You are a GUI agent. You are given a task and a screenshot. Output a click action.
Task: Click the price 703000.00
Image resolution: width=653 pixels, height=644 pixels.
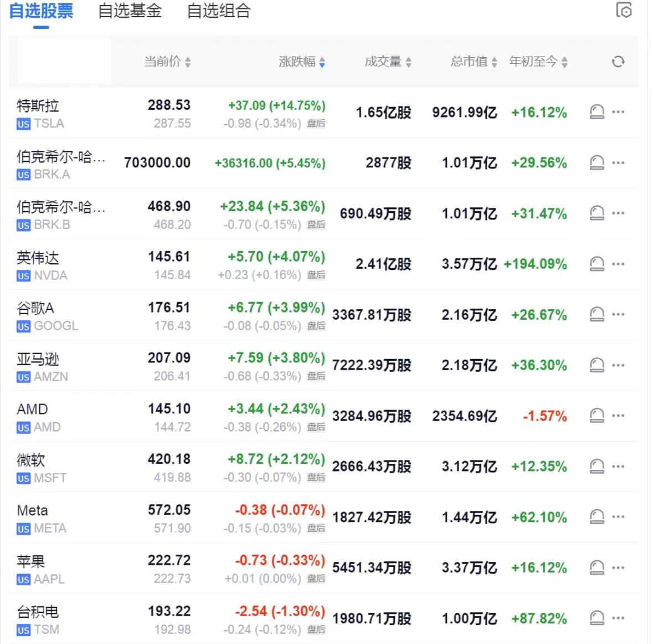157,162
